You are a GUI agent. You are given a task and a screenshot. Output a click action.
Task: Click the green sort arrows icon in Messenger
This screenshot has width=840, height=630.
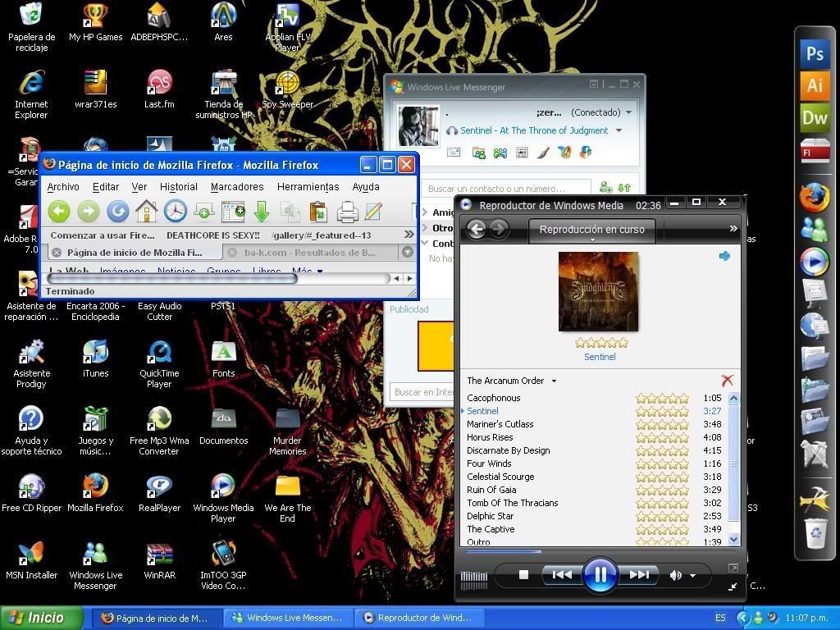624,188
